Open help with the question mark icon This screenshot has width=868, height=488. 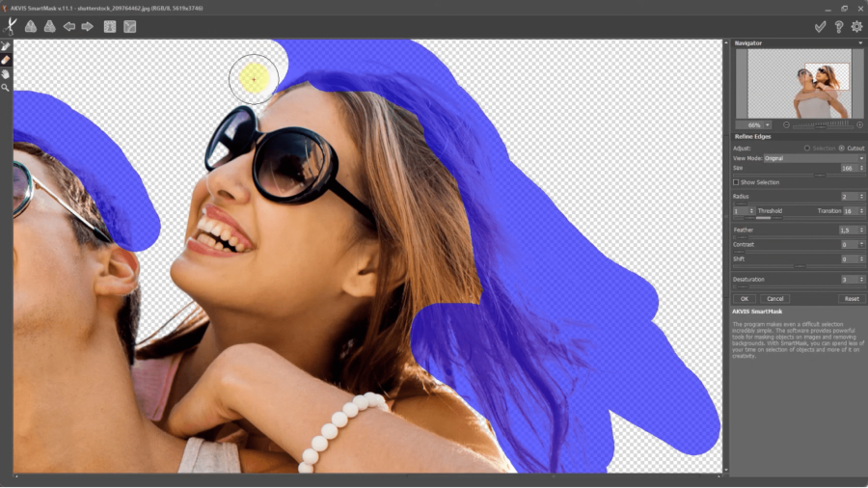click(838, 27)
